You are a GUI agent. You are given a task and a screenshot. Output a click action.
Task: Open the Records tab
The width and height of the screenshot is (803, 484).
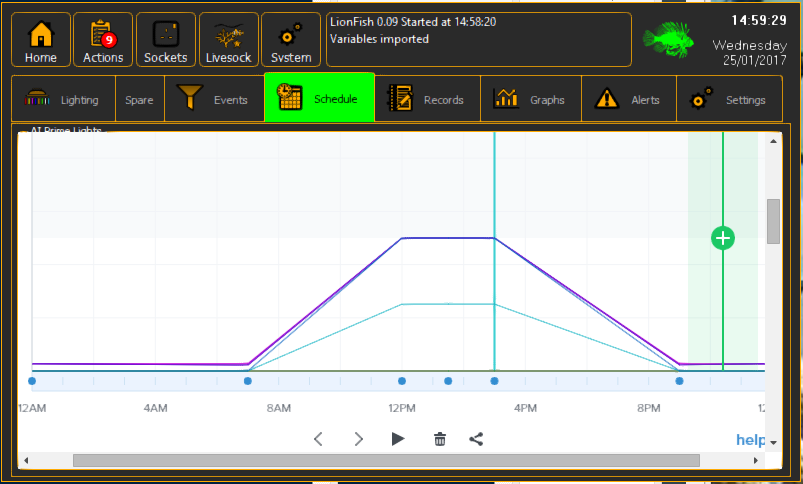coord(428,99)
